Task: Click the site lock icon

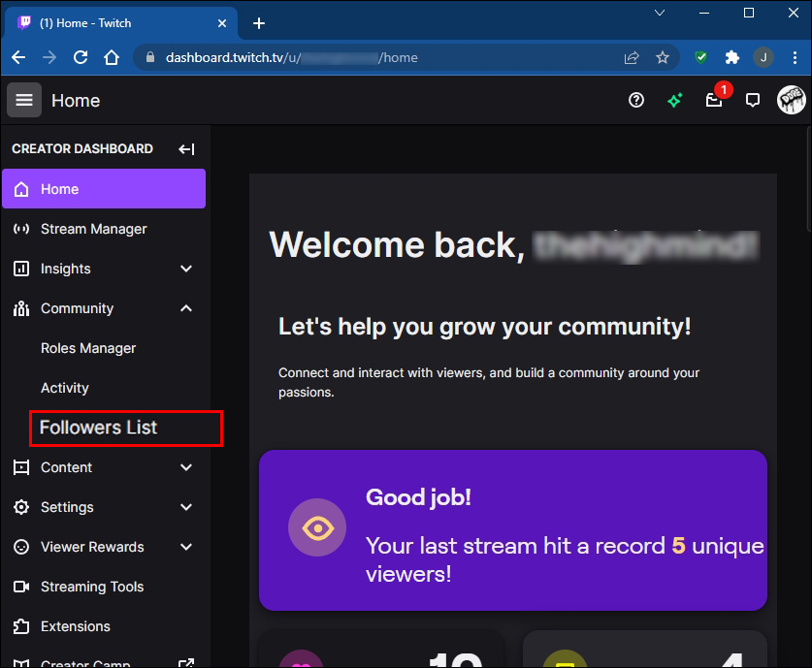Action: pyautogui.click(x=150, y=57)
